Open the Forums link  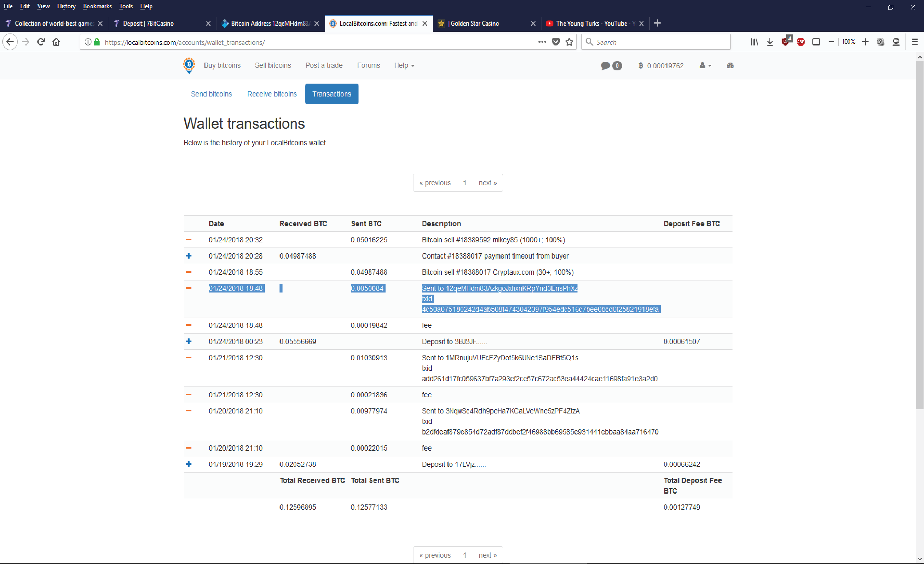click(x=368, y=66)
